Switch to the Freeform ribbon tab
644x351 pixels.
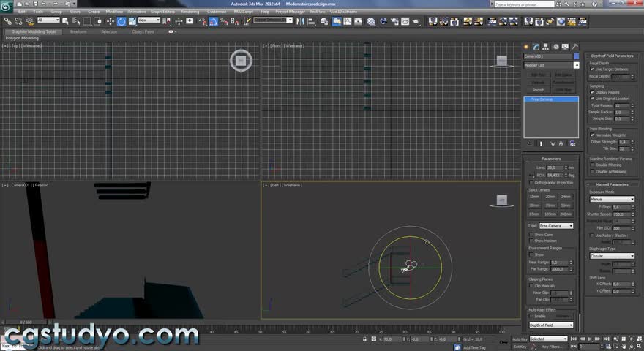78,31
